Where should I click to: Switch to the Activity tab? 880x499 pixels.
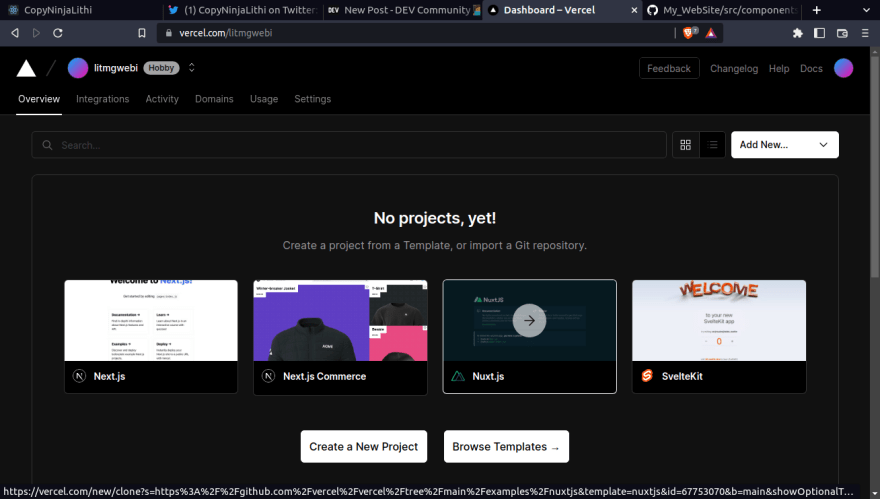[x=162, y=99]
